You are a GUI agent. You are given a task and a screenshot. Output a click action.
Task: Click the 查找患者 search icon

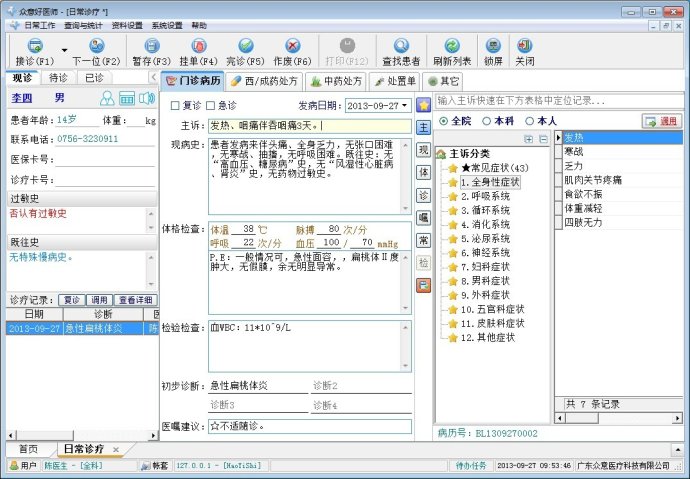click(401, 46)
